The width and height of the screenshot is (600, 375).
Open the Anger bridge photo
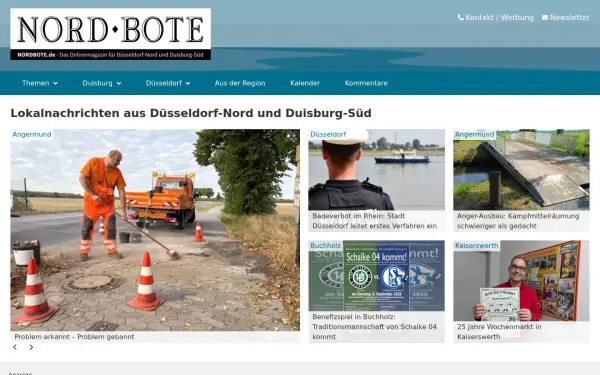(x=521, y=170)
